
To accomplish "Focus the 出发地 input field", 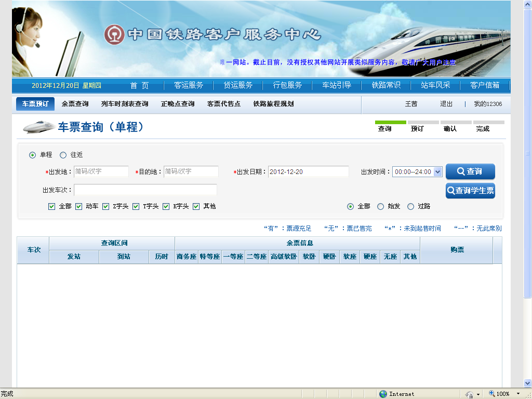I will click(101, 171).
